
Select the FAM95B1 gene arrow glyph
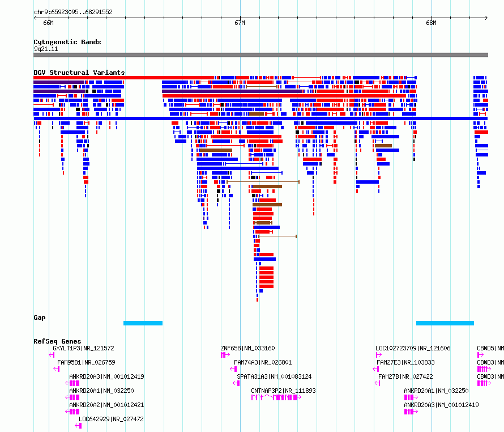click(x=57, y=369)
